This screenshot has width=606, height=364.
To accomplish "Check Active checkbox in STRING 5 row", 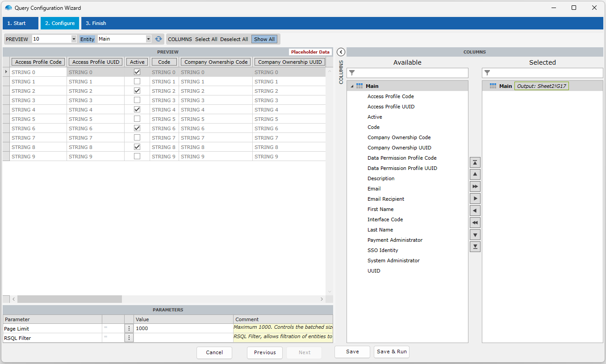I will (137, 119).
